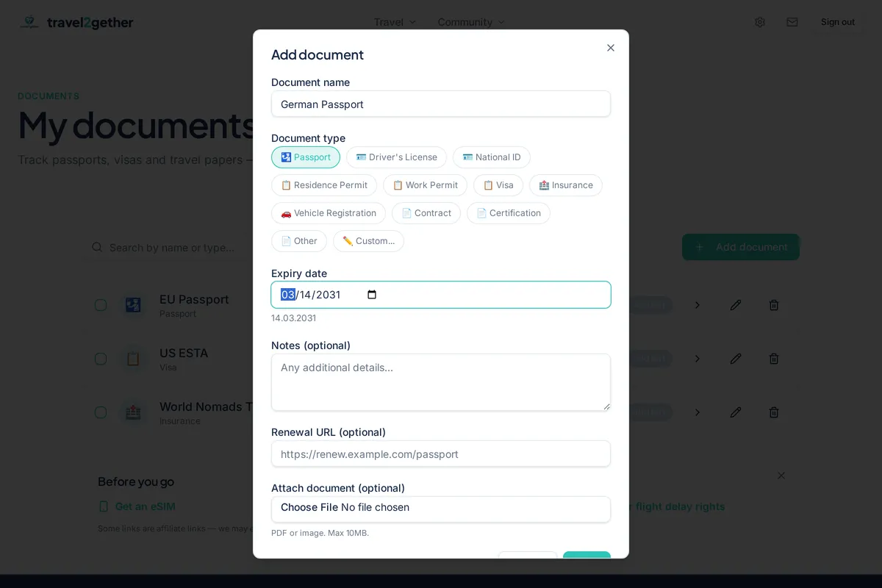The image size is (882, 588).
Task: Expand the World Nomads row chevron
Action: pos(698,412)
